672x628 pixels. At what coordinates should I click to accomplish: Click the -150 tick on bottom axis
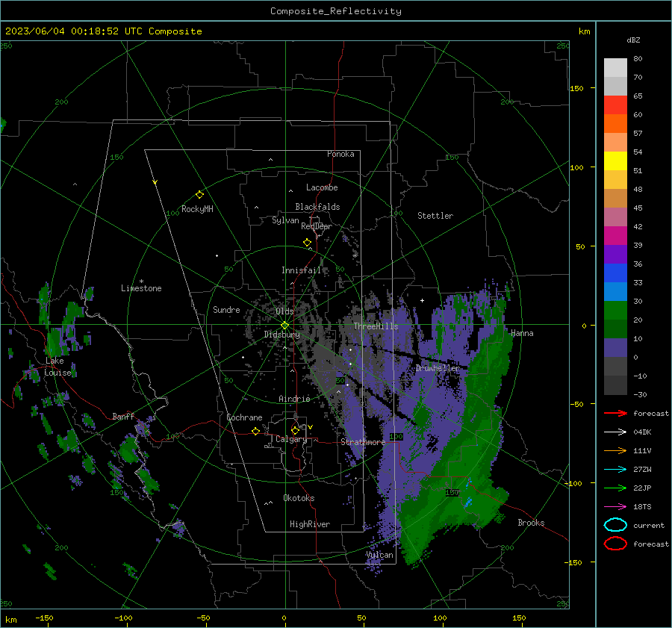[x=44, y=618]
